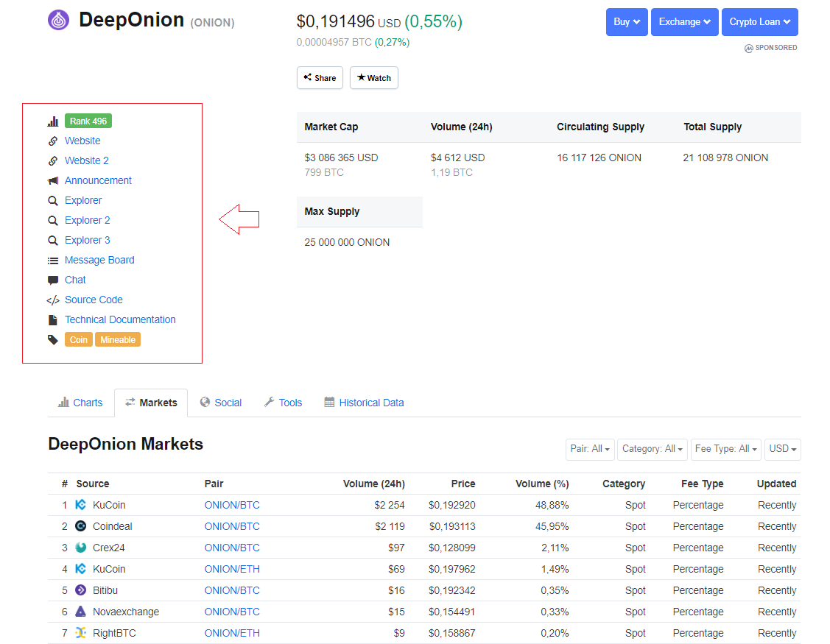Click the sponsored badge icon
The image size is (830, 644).
tap(748, 48)
